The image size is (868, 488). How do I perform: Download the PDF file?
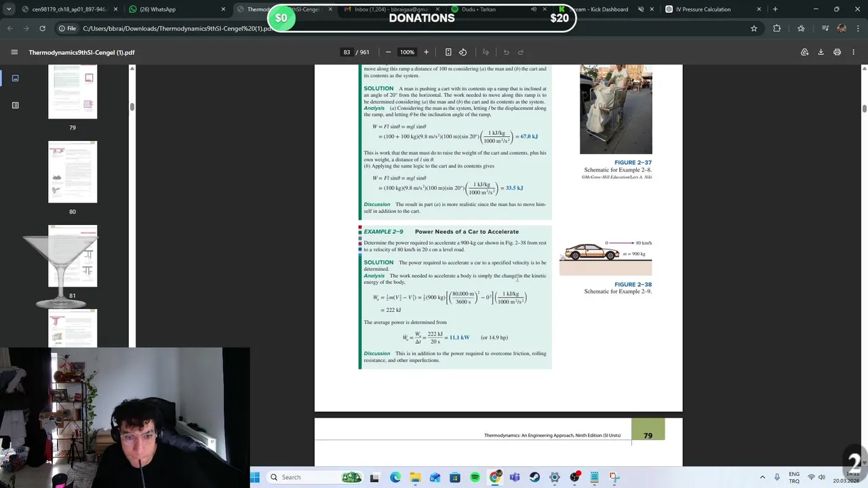[821, 52]
